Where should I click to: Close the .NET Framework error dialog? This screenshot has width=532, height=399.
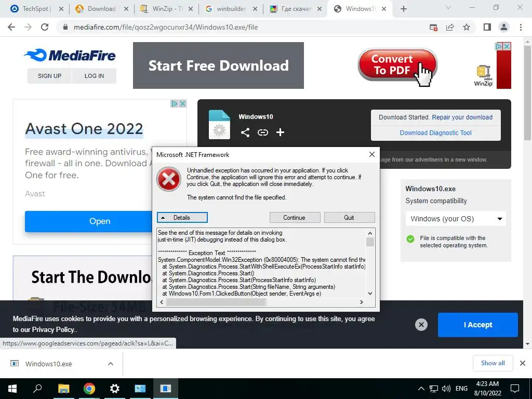tap(372, 154)
